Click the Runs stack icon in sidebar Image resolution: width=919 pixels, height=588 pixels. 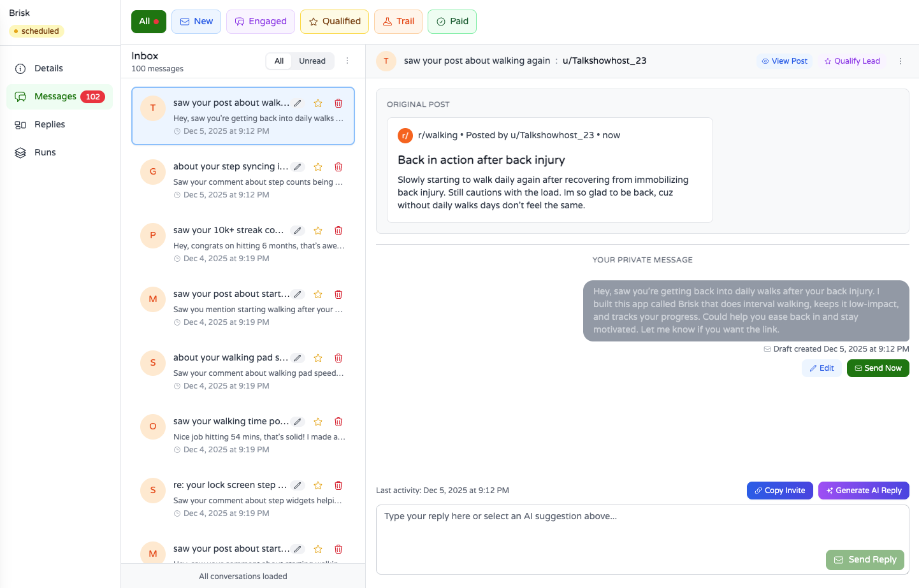tap(20, 152)
